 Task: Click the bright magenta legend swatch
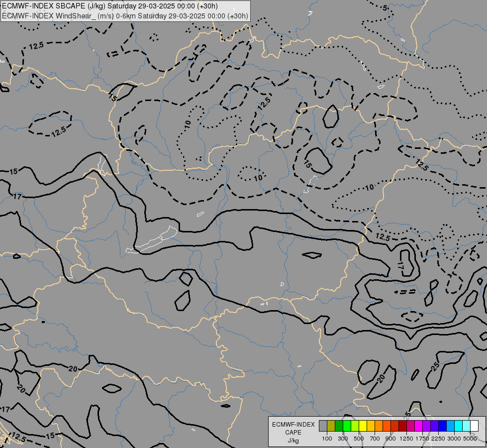click(x=419, y=426)
